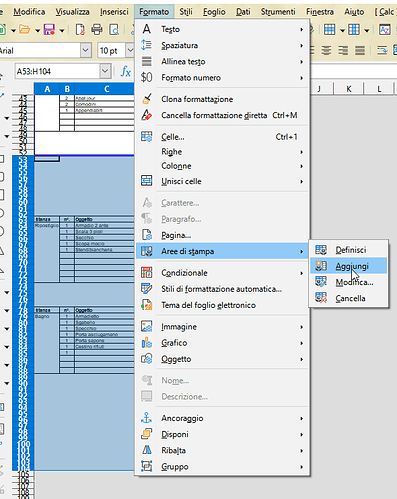The width and height of the screenshot is (397, 499).
Task: Expand the Open folder dropdown arrow
Action: [x=38, y=31]
